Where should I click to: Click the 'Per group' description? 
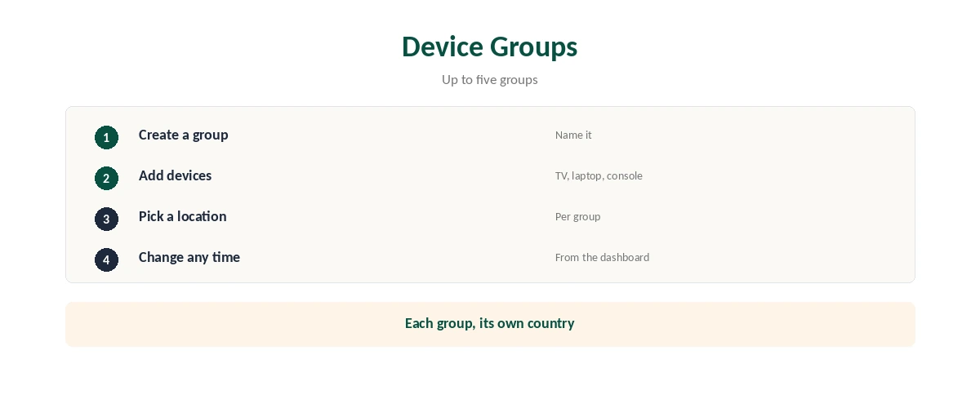tap(577, 216)
